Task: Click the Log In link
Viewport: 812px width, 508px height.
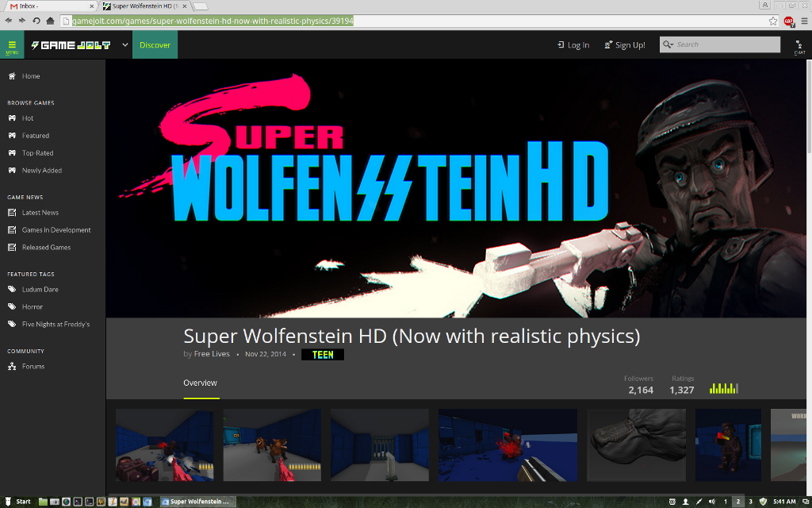Action: pyautogui.click(x=573, y=45)
